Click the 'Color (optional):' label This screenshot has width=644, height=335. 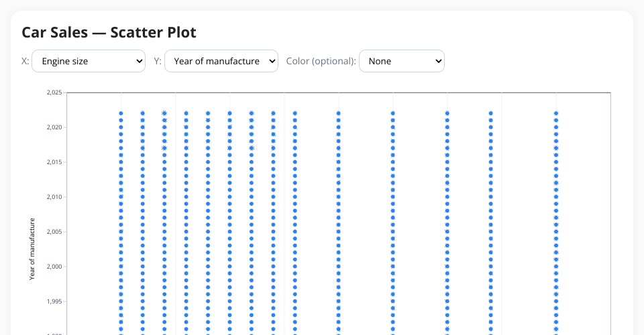coord(321,61)
